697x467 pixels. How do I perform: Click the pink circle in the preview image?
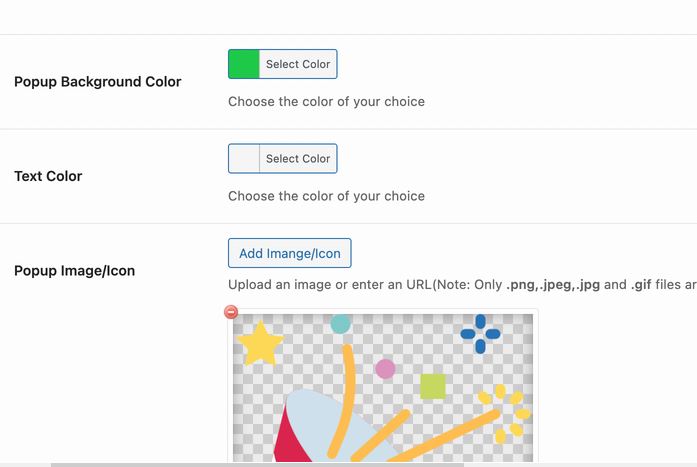385,368
